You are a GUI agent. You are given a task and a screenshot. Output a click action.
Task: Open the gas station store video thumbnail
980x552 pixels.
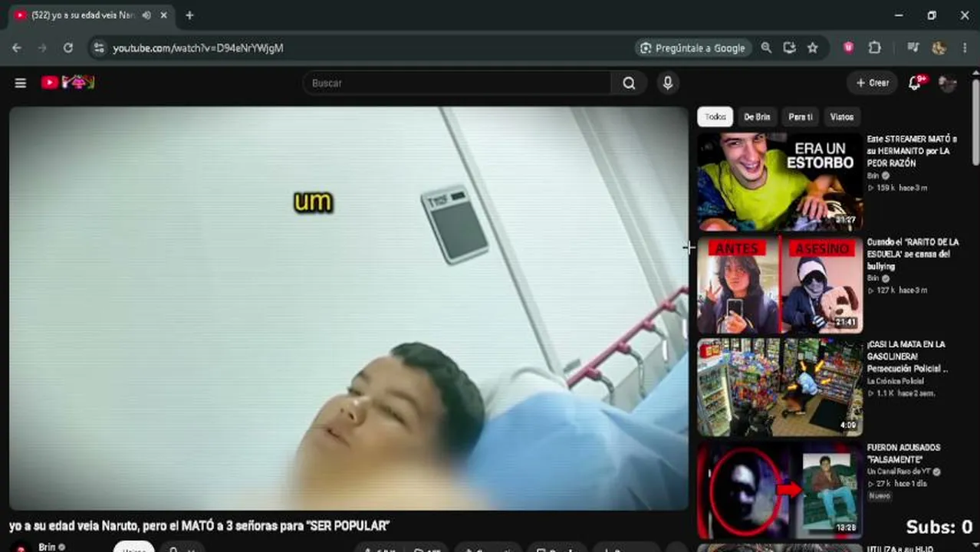(780, 387)
